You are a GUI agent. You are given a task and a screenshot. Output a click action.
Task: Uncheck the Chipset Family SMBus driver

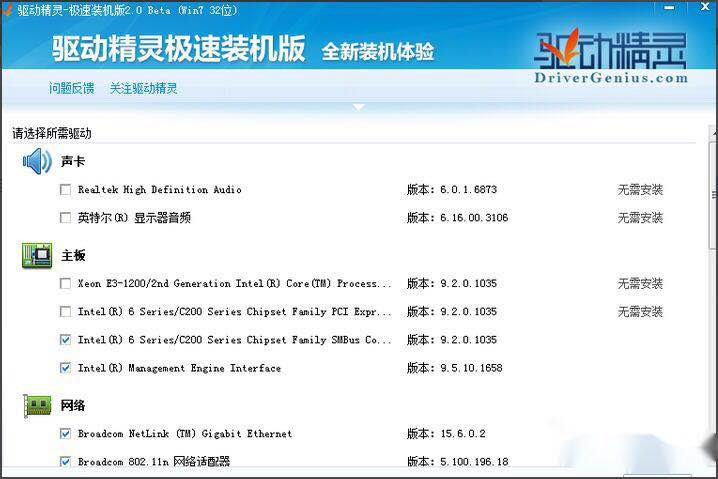coord(65,340)
